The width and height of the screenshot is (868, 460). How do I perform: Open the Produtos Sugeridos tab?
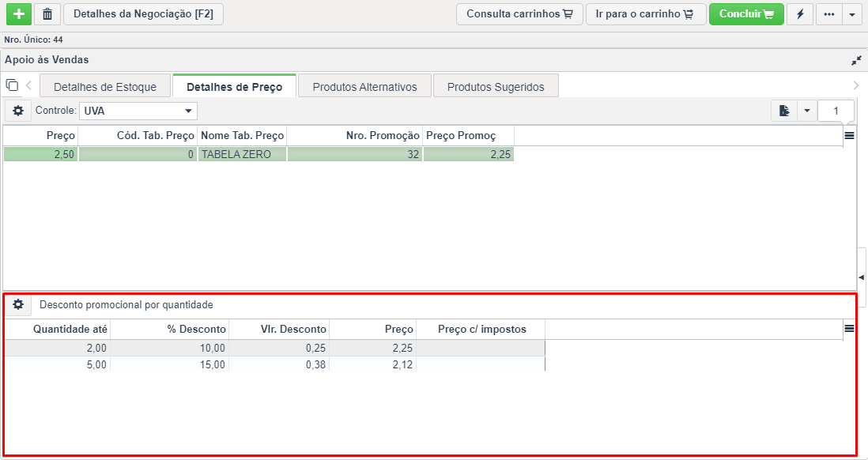pyautogui.click(x=496, y=86)
